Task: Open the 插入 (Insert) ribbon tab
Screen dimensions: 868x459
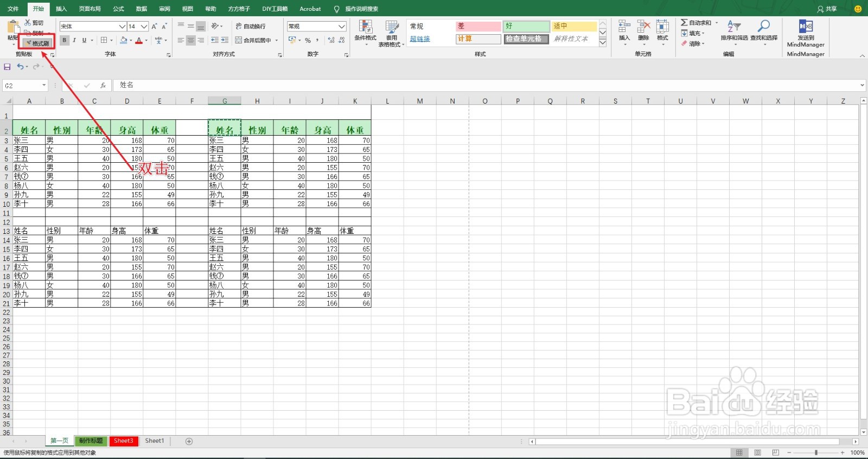Action: coord(61,9)
